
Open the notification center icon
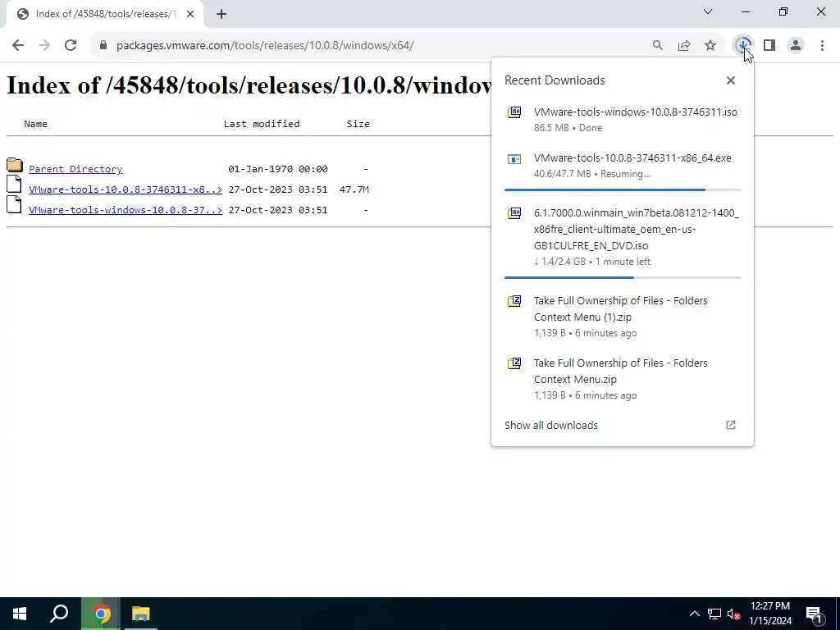click(x=814, y=614)
